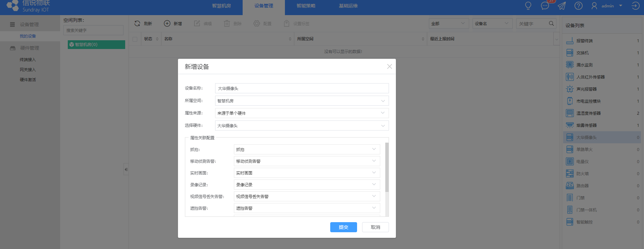Sort by 所属空间 column header
This screenshot has width=644, height=249.
click(360, 39)
